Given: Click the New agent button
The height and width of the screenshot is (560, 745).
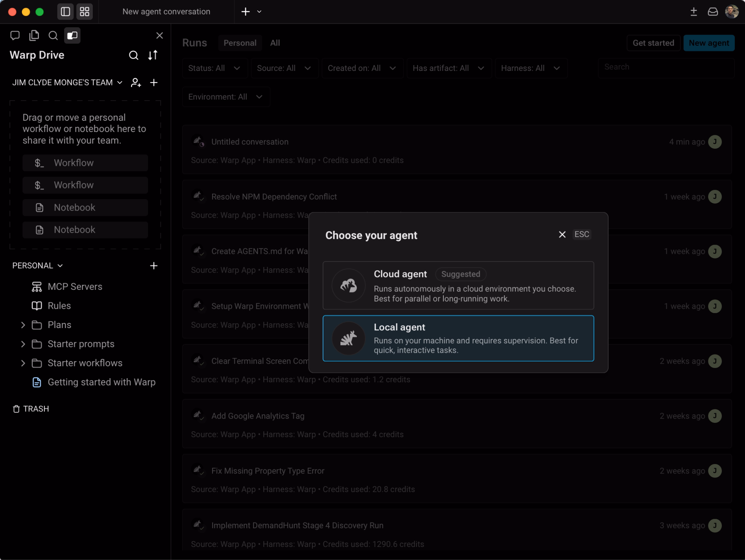Looking at the screenshot, I should (709, 43).
